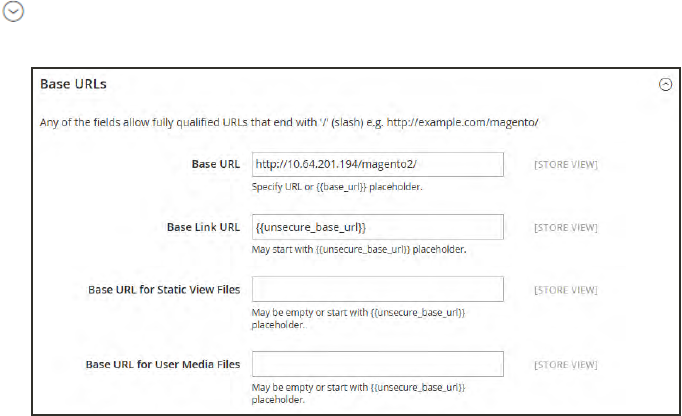Select the Base URL for Static View Files field

[x=376, y=289]
